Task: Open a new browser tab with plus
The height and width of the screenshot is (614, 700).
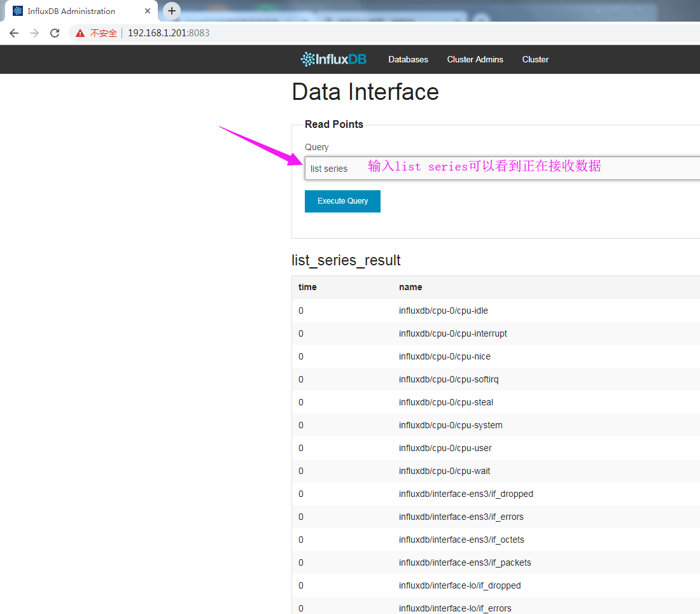Action: (x=172, y=11)
